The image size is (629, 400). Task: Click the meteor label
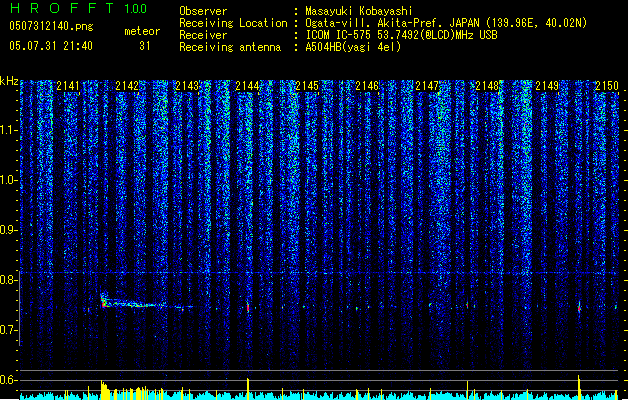142,31
